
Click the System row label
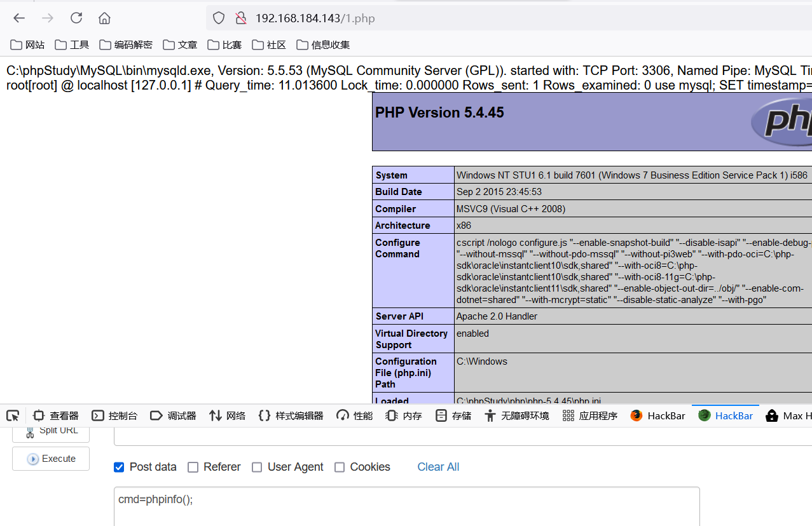[x=392, y=175]
